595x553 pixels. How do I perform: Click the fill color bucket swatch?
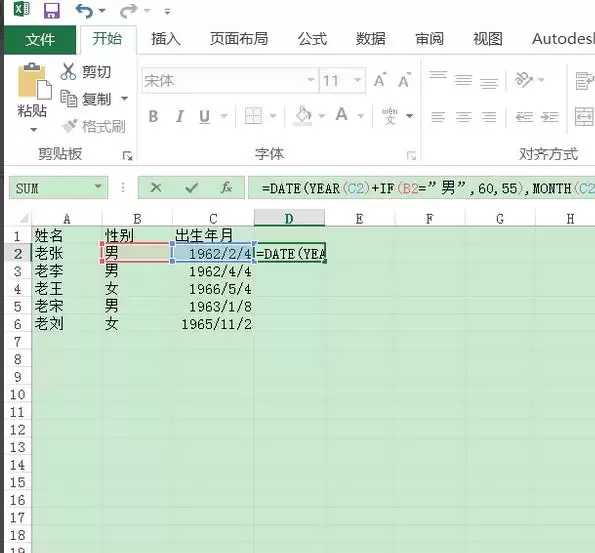pos(304,116)
